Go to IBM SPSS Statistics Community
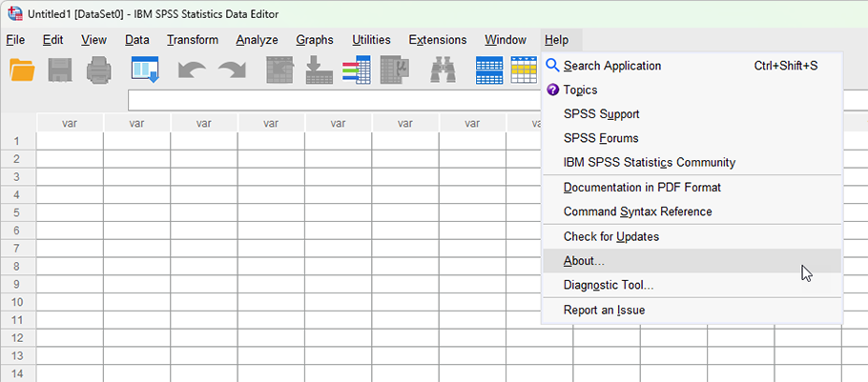Viewport: 868px width, 382px height. [x=692, y=163]
